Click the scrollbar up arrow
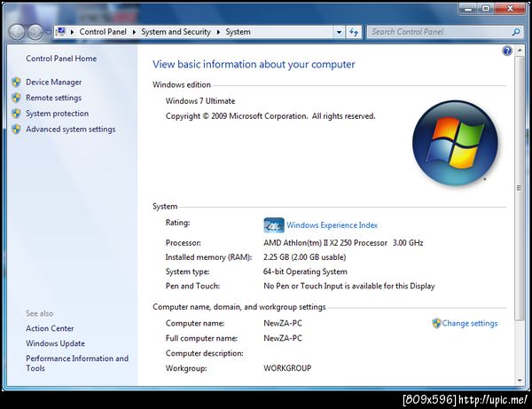This screenshot has height=409, width=532. click(520, 51)
